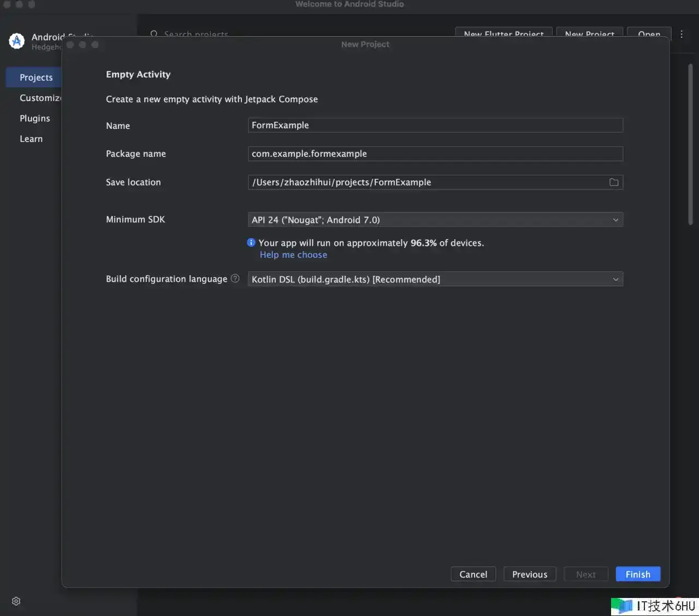Click into the Package name field

coord(435,153)
